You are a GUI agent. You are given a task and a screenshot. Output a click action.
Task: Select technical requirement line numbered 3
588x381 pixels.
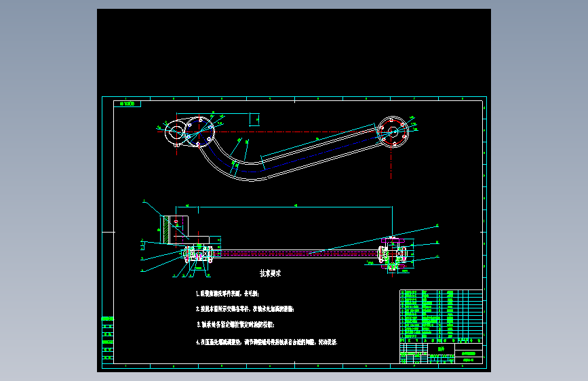coord(236,325)
